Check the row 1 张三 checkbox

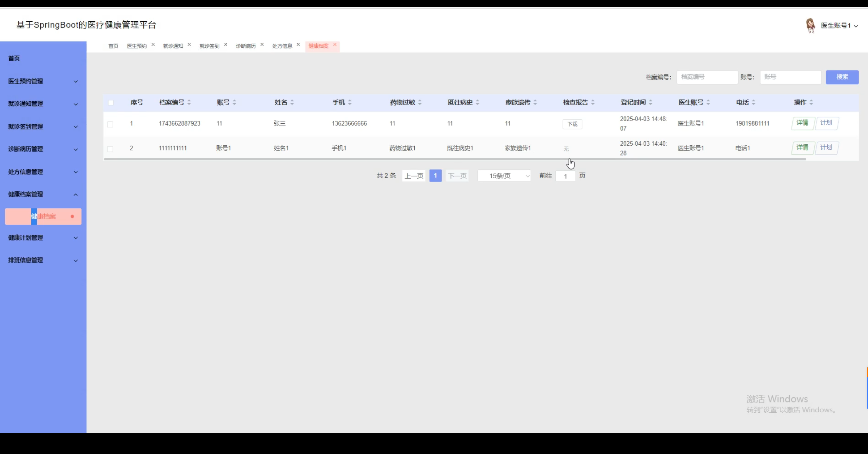(110, 124)
